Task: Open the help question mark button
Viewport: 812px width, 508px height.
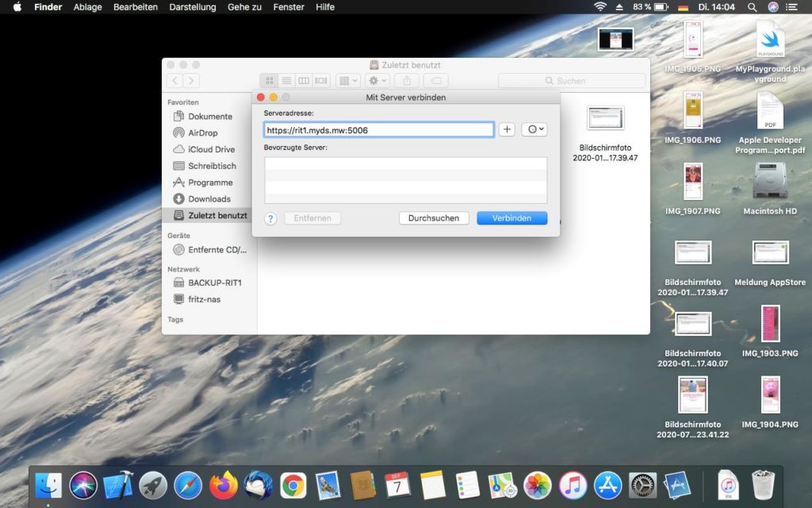Action: point(270,219)
